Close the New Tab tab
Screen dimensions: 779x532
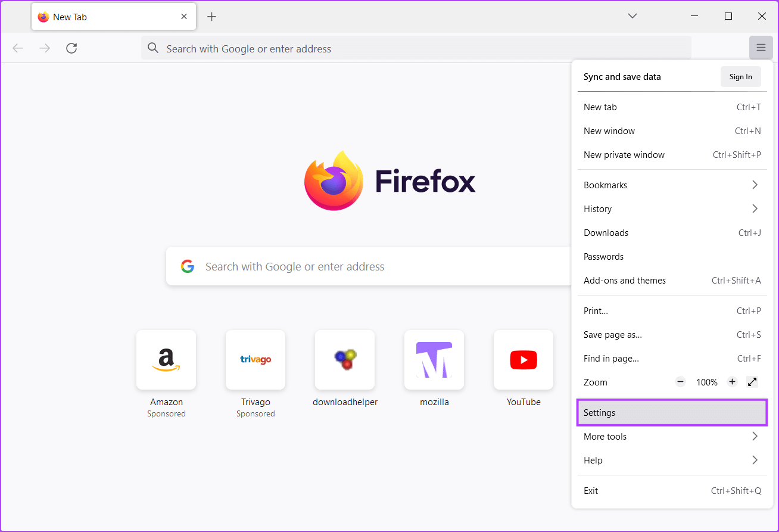[x=185, y=17]
